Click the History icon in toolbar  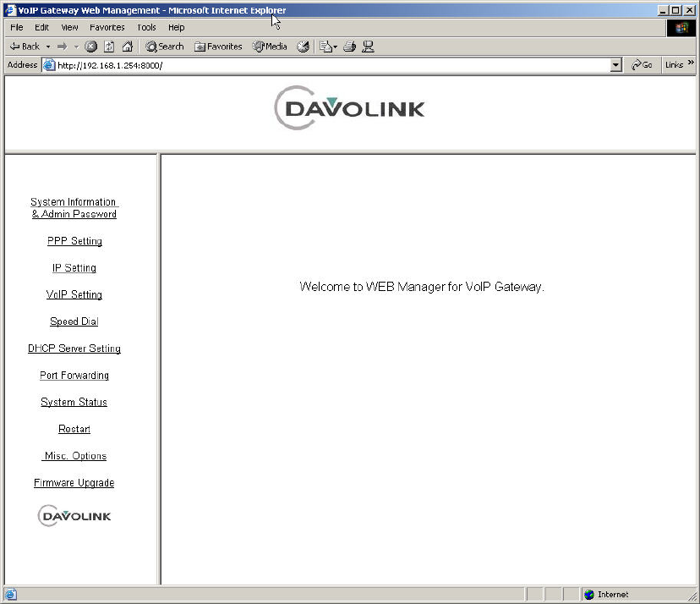[304, 47]
